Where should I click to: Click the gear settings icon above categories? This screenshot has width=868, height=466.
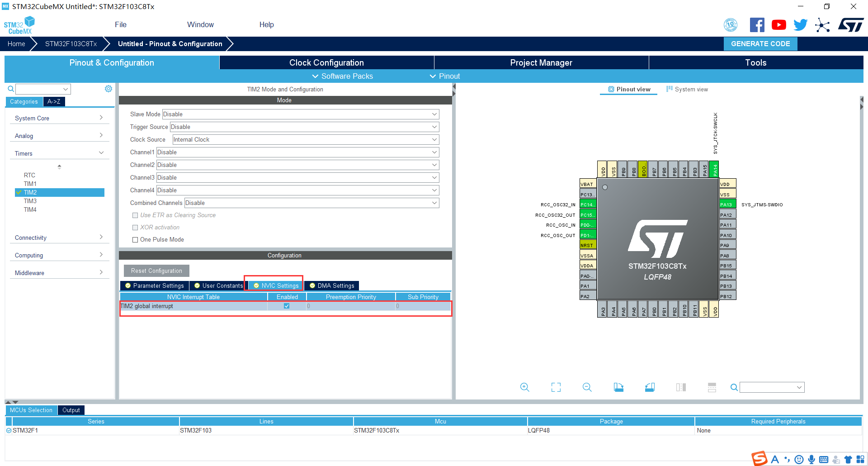pyautogui.click(x=108, y=89)
